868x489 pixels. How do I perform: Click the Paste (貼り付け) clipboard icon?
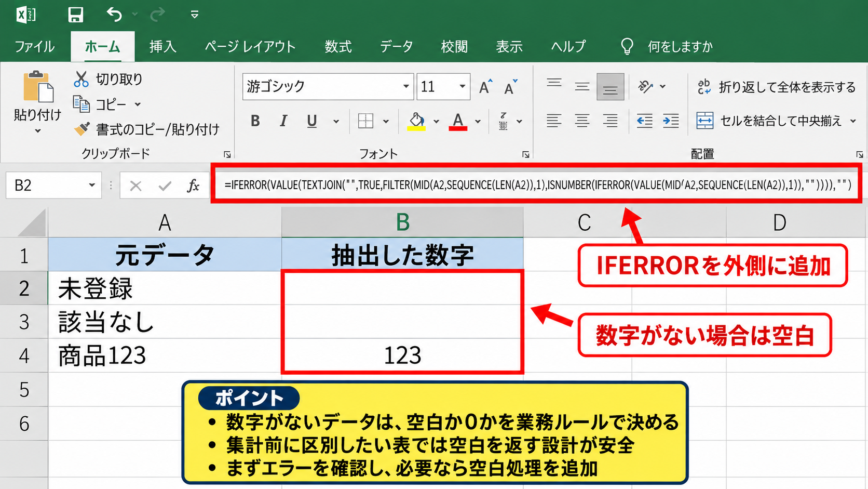(x=37, y=87)
